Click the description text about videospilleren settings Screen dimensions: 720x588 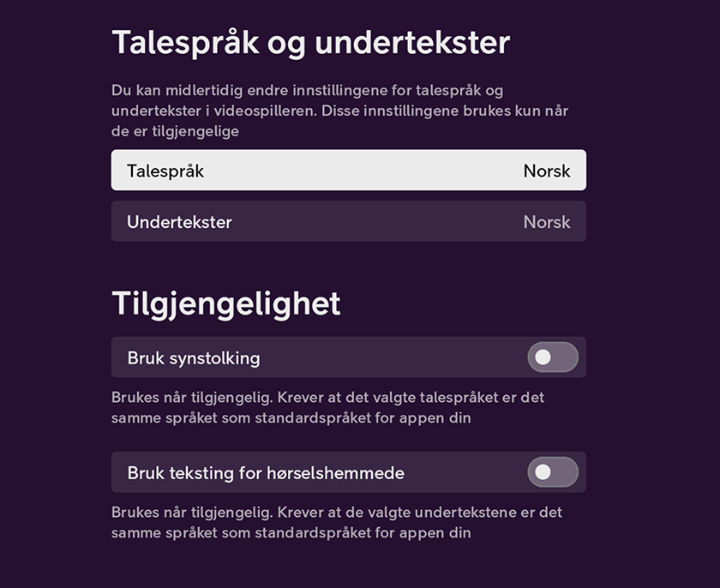339,111
